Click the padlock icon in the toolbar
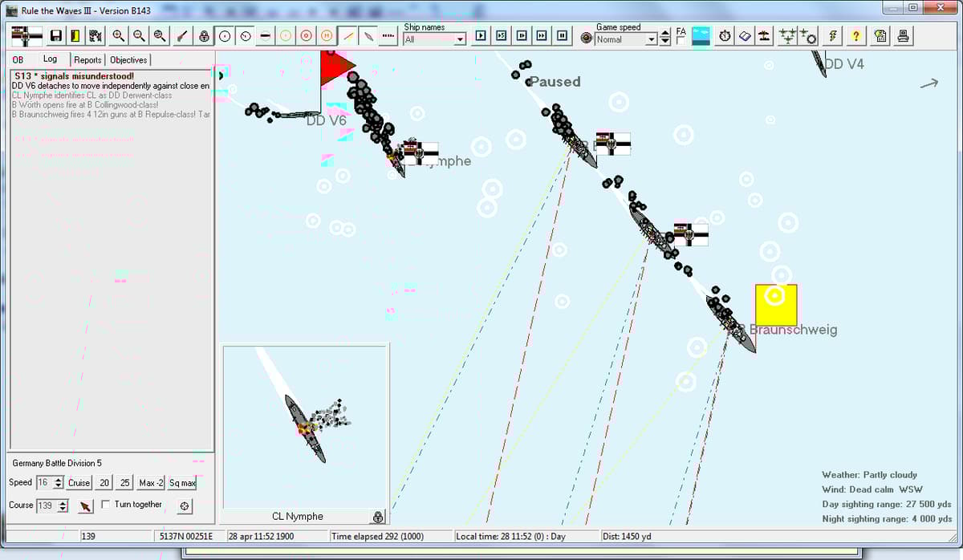This screenshot has height=560, width=963. (204, 36)
